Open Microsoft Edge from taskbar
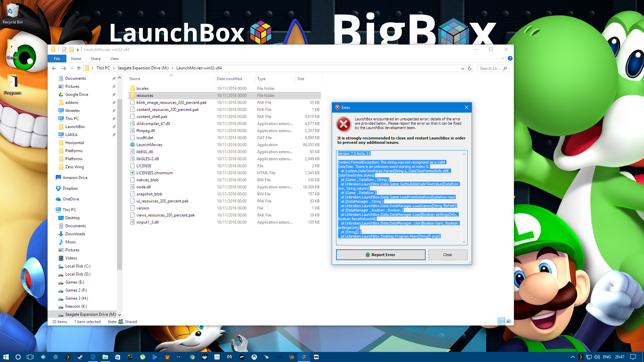Viewport: 644px width, 362px height. tap(93, 357)
